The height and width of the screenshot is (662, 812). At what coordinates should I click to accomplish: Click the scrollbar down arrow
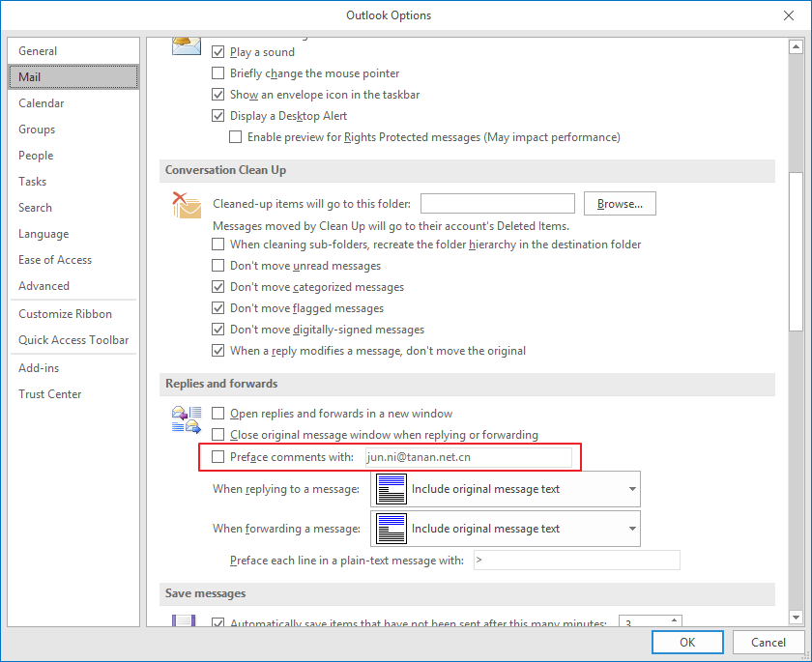pyautogui.click(x=796, y=617)
